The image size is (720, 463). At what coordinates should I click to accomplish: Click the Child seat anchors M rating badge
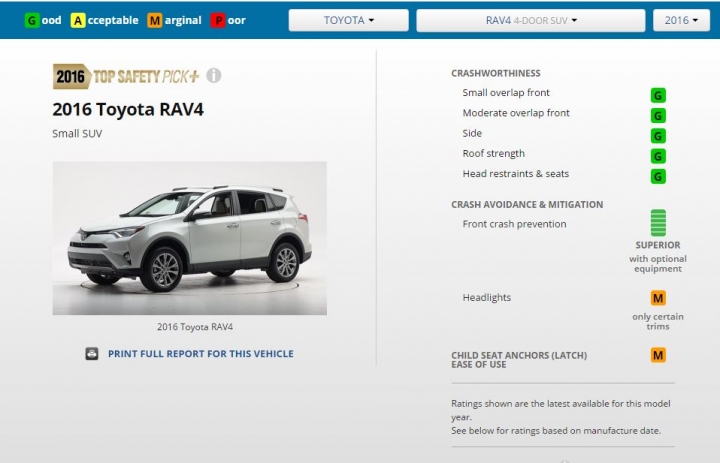coord(658,355)
